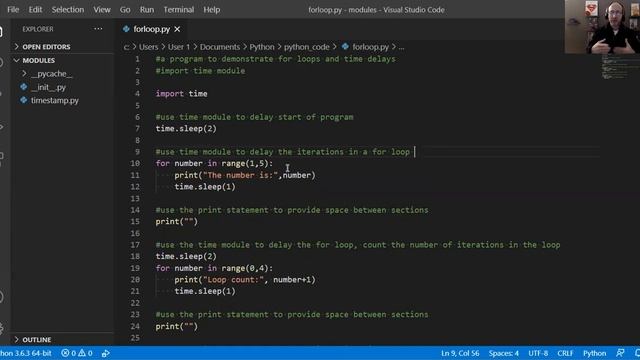Click line number 19 in the gutter
The width and height of the screenshot is (640, 360).
(135, 268)
